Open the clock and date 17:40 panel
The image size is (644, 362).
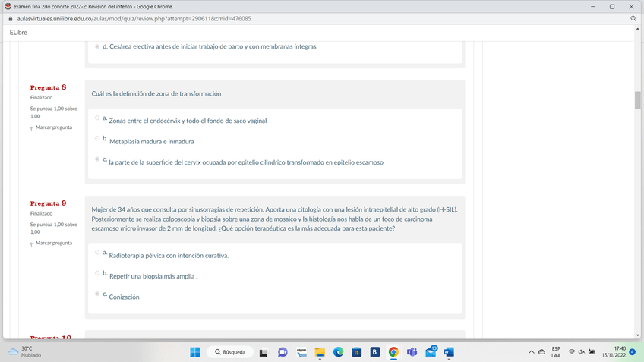pos(614,352)
